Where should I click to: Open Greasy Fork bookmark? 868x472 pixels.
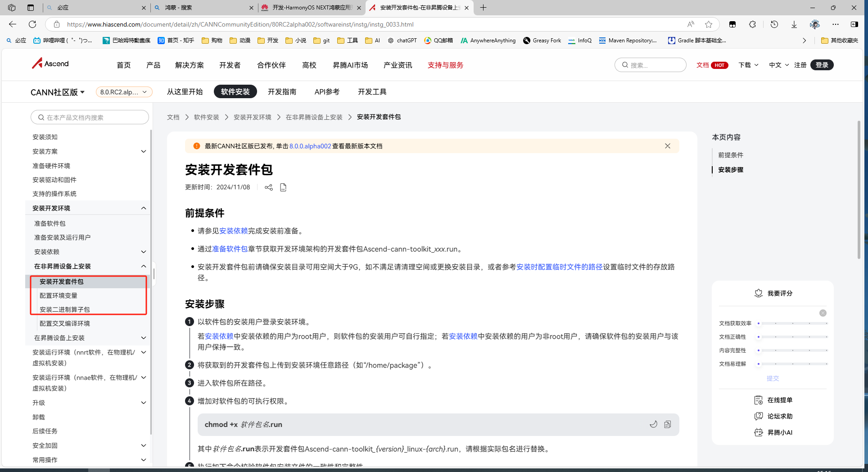[x=542, y=41]
